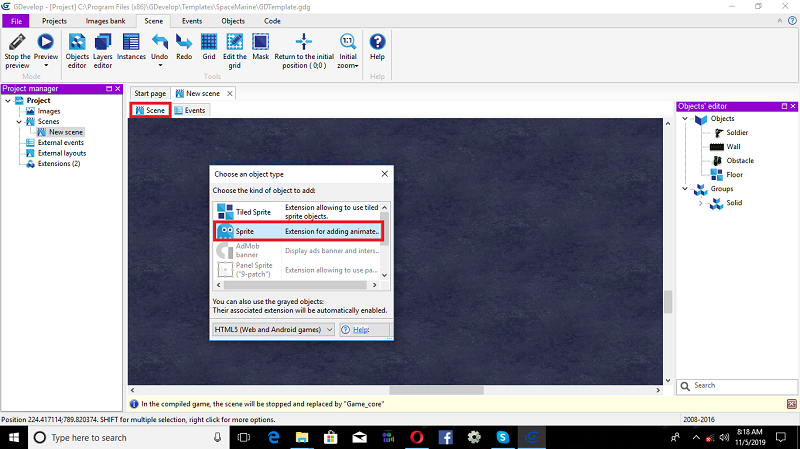Screen dimensions: 800x449
Task: Open the File menu
Action: [16, 21]
